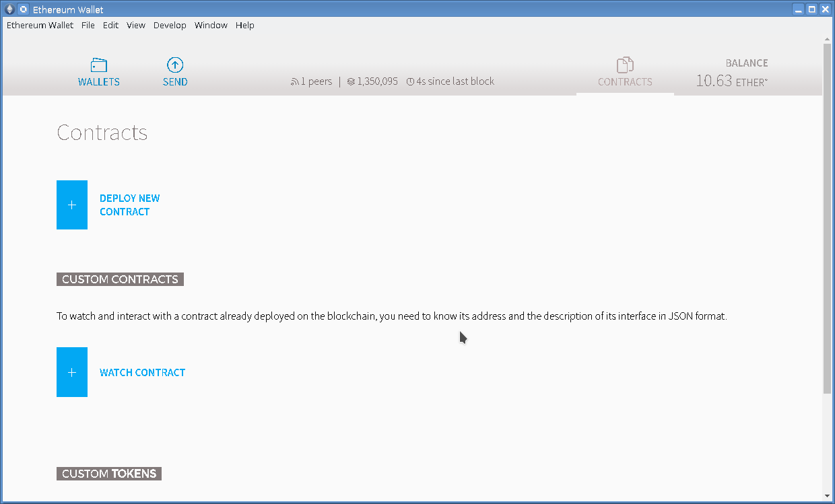This screenshot has width=835, height=504.
Task: Click the vertical scrollbar thumb
Action: coord(828,219)
